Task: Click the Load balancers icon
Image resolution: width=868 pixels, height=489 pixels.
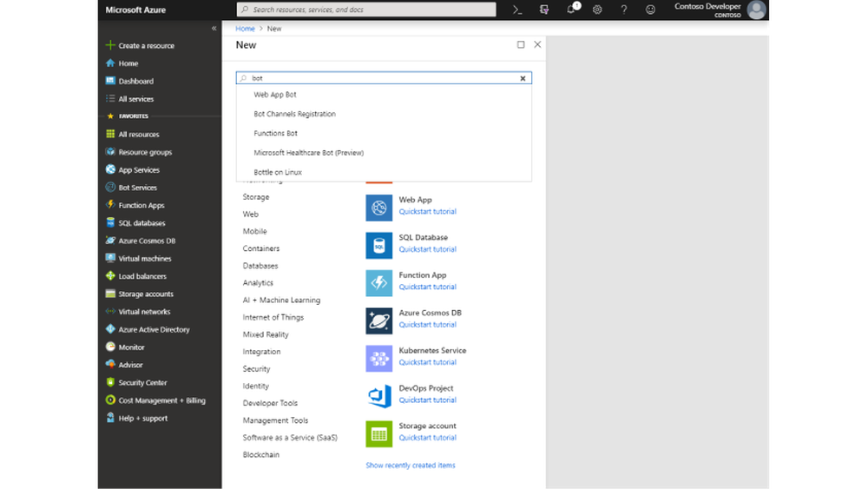Action: tap(110, 276)
